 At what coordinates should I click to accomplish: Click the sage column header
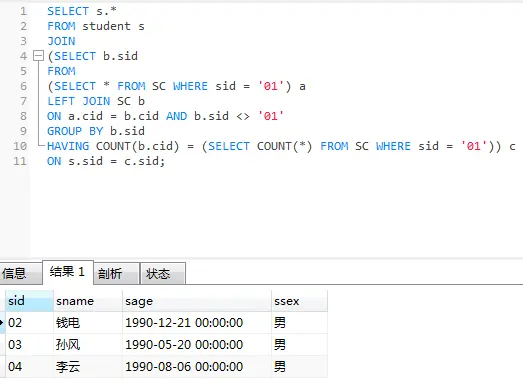[197, 301]
